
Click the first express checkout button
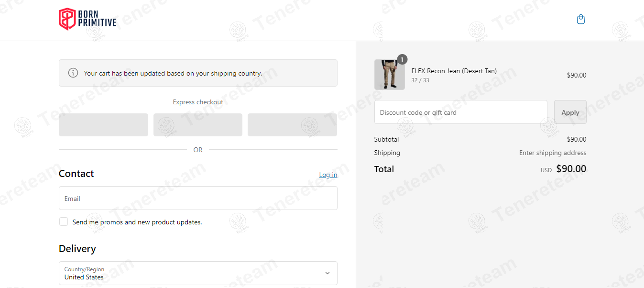click(103, 125)
